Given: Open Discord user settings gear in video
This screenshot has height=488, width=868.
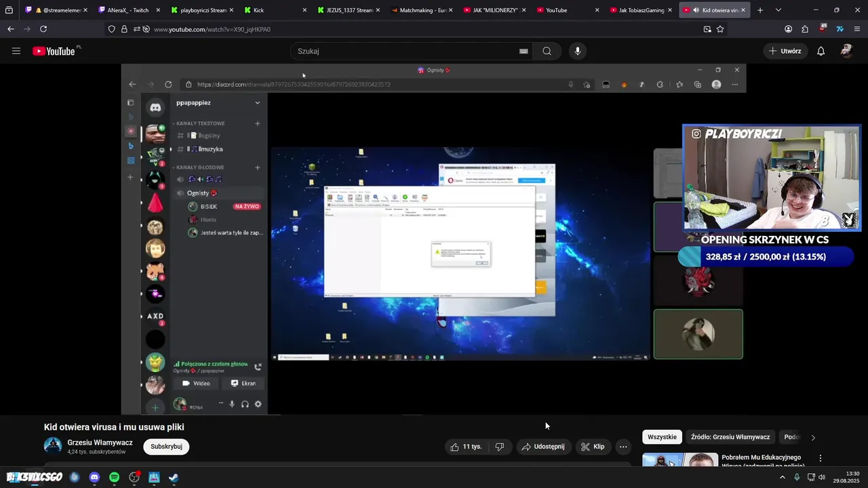Looking at the screenshot, I should click(x=258, y=404).
